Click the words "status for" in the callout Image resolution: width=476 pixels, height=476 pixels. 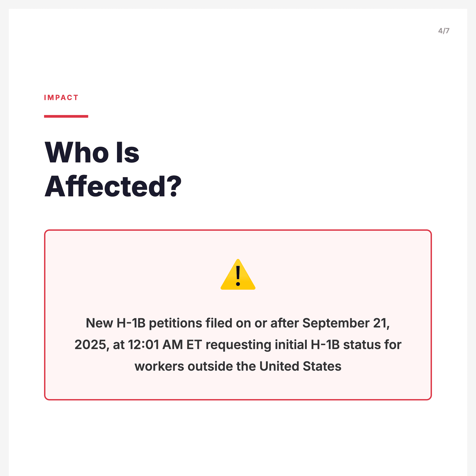tap(372, 345)
